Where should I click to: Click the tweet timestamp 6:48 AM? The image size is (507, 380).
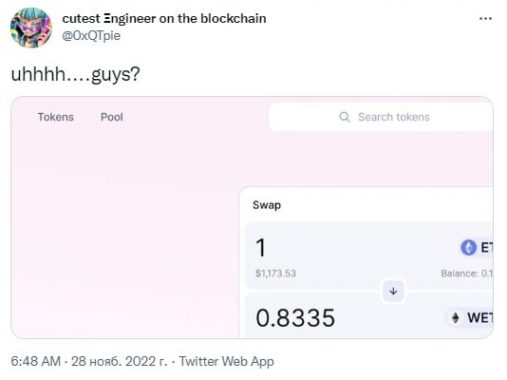click(x=36, y=361)
